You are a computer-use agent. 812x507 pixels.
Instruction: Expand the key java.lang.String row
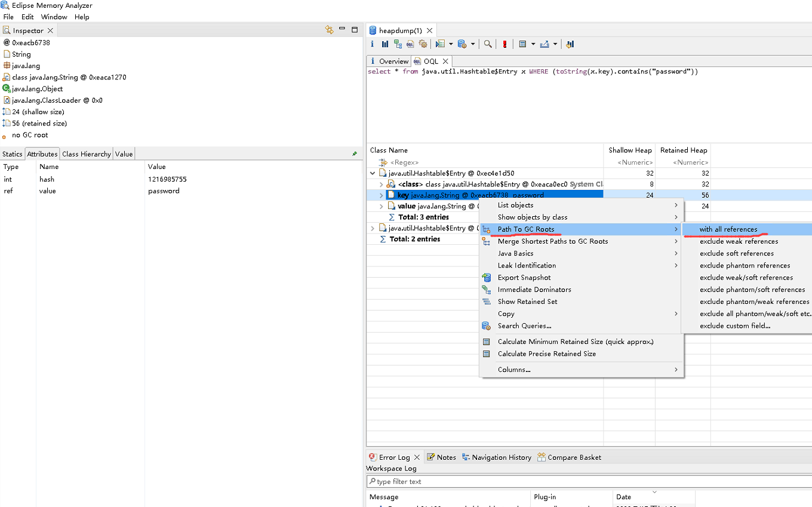pyautogui.click(x=382, y=195)
